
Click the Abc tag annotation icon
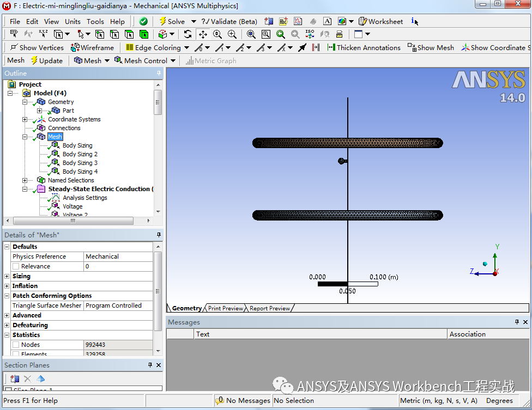(x=283, y=21)
